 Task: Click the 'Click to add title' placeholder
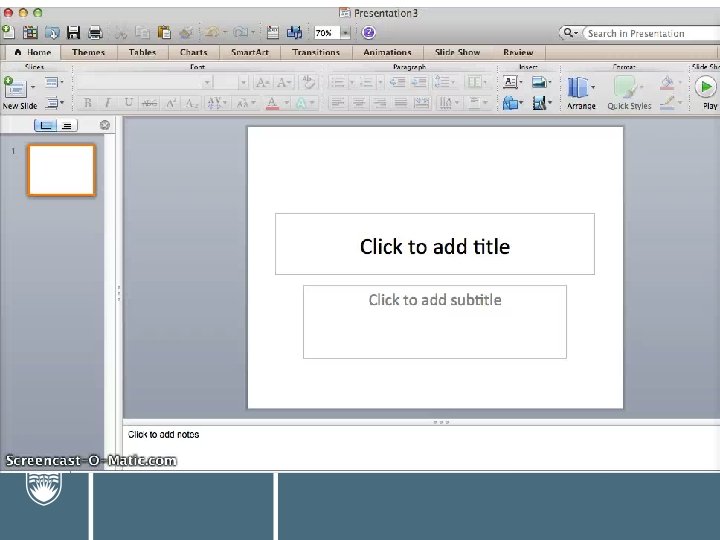click(x=434, y=244)
